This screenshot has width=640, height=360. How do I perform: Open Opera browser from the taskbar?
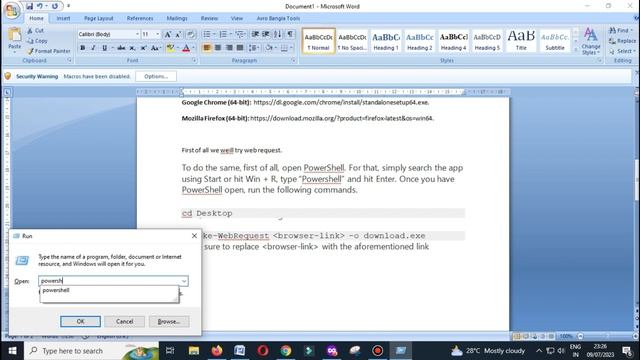click(263, 351)
